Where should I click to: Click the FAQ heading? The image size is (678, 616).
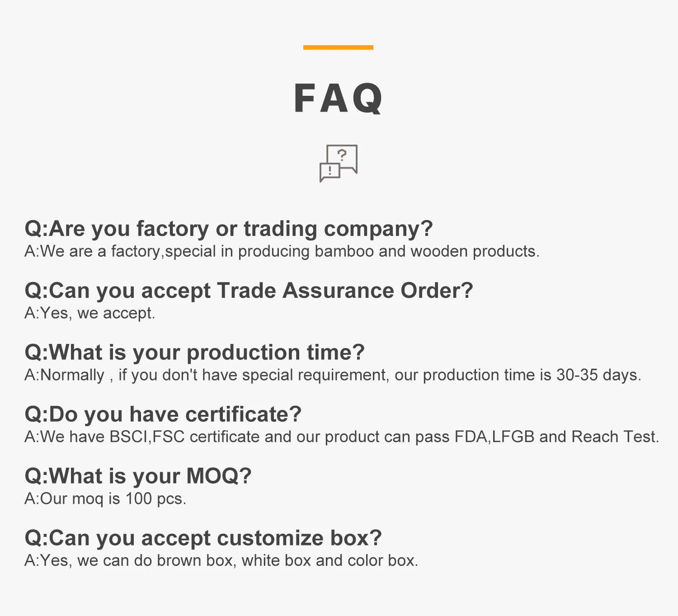pyautogui.click(x=338, y=98)
